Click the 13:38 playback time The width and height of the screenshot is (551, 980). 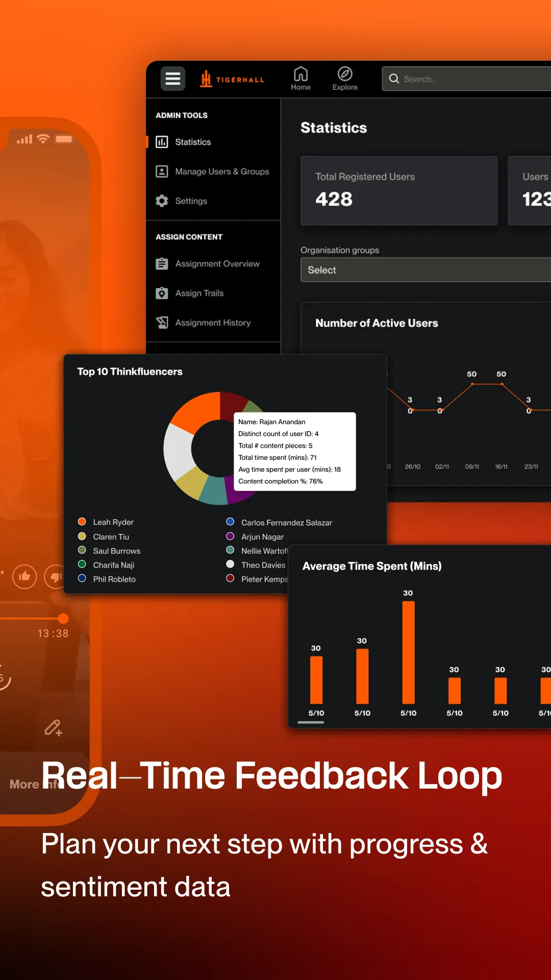coord(53,633)
